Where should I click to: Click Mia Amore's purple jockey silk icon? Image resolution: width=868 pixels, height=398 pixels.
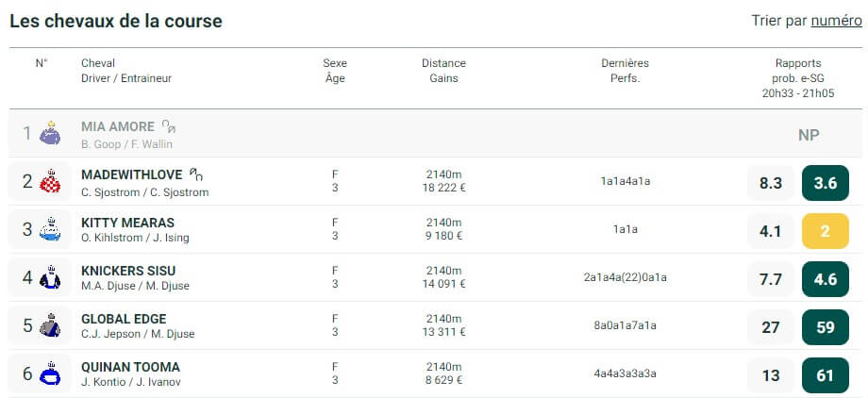pos(50,133)
